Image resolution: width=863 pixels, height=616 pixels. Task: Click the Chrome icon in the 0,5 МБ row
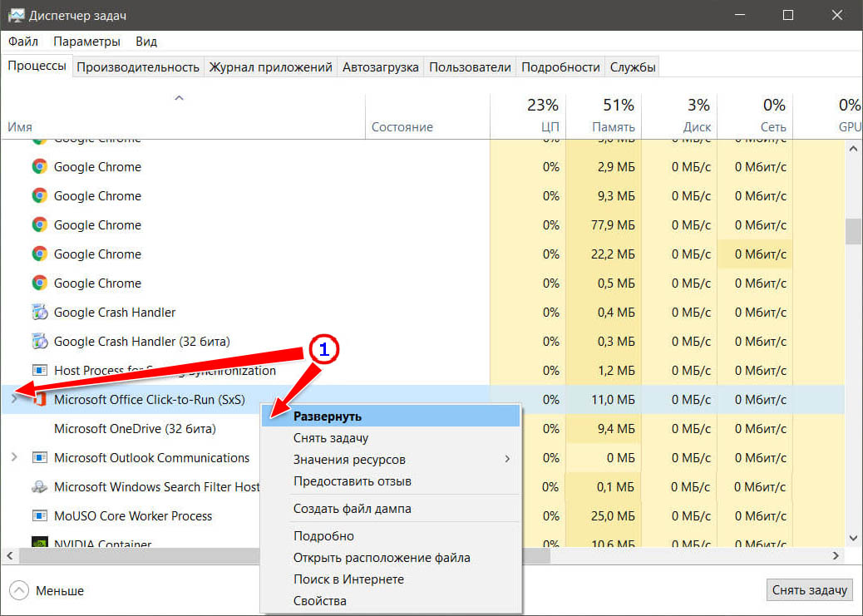click(x=39, y=283)
